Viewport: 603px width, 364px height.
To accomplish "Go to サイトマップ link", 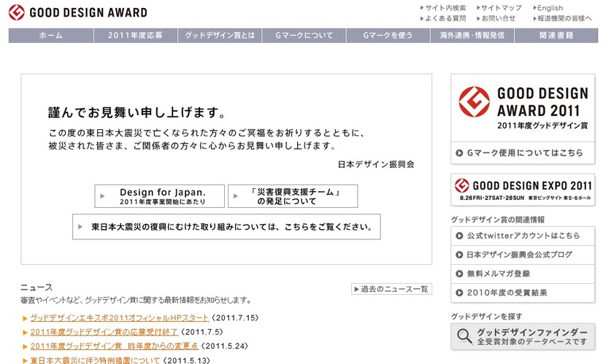I will point(499,8).
